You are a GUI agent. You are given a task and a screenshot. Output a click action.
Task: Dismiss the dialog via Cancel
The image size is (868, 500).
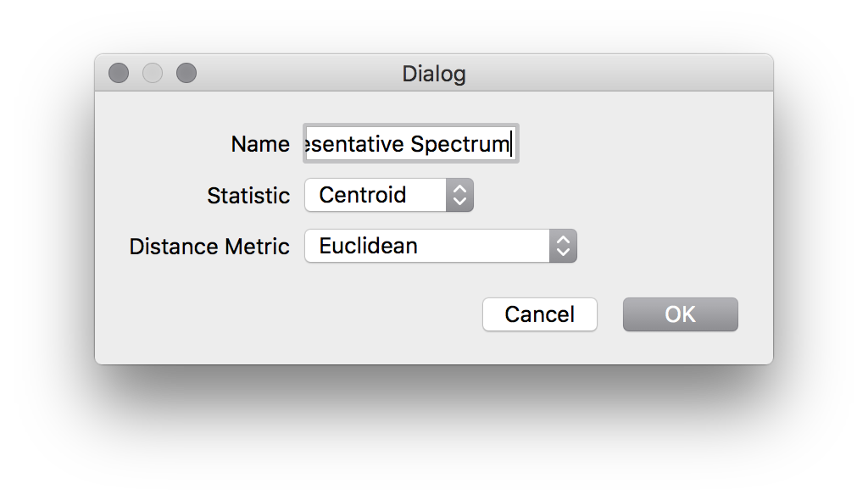pos(539,314)
